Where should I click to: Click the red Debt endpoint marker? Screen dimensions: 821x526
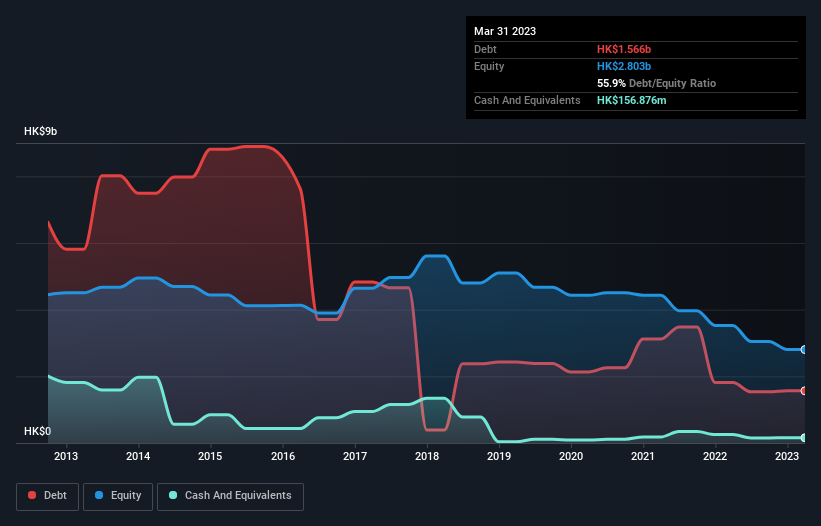tap(804, 391)
